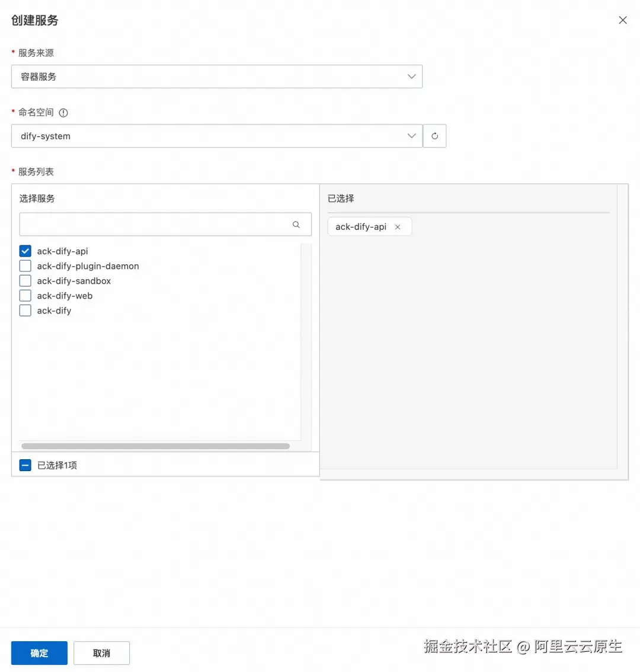
Task: Toggle the 已选择1项 select-all checkbox
Action: point(25,465)
